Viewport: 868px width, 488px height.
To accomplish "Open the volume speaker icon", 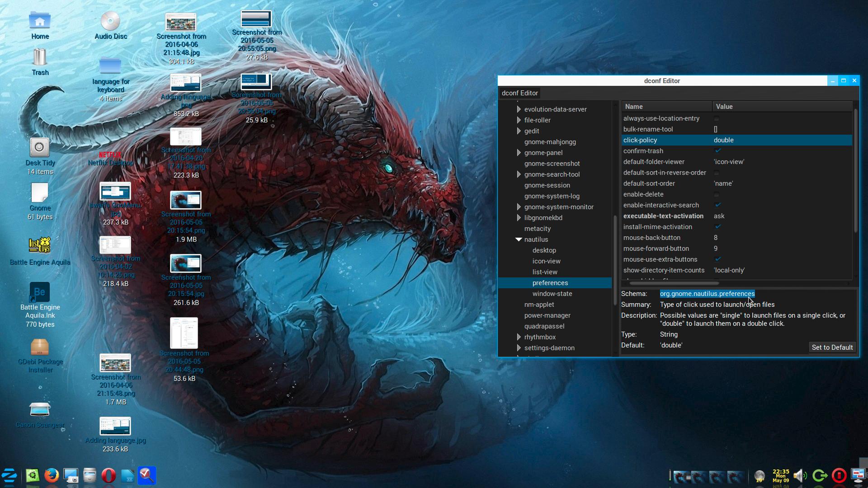I will 800,475.
